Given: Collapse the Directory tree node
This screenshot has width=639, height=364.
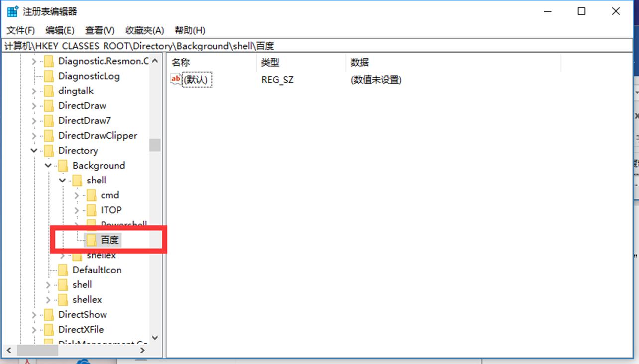Looking at the screenshot, I should (x=33, y=150).
